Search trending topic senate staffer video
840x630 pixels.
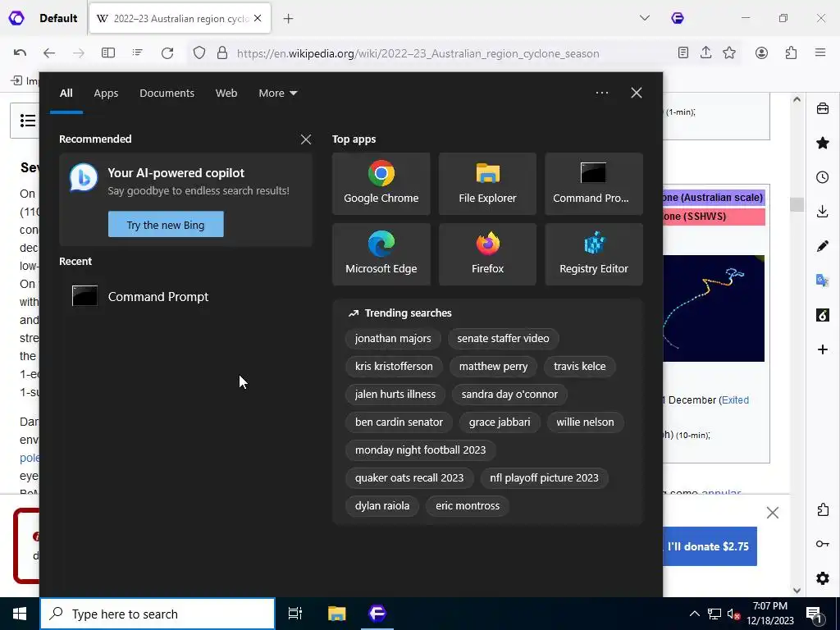pyautogui.click(x=503, y=339)
